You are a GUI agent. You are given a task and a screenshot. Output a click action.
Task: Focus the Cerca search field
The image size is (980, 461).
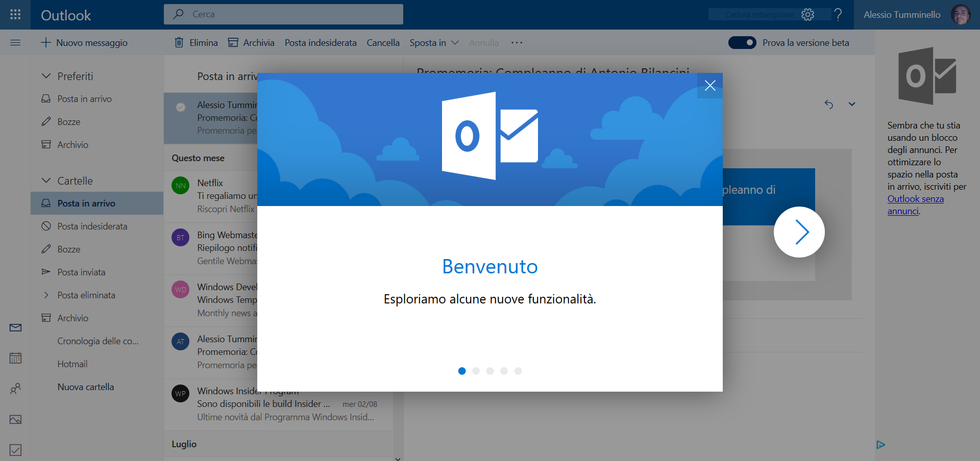coord(283,14)
